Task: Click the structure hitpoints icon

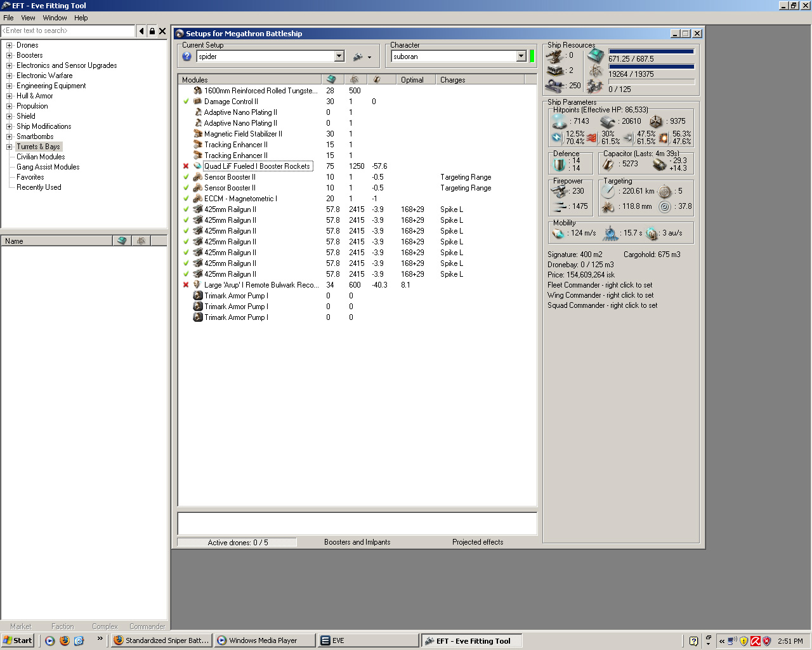Action: coord(656,121)
